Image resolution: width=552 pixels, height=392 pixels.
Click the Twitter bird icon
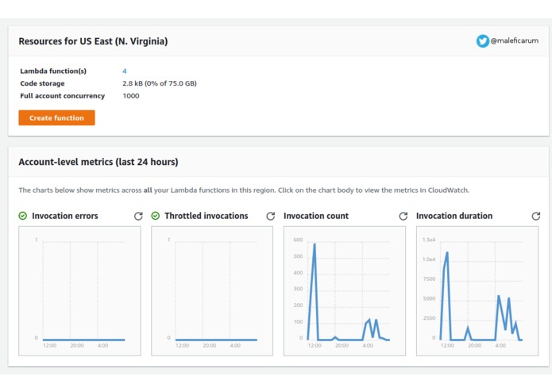pos(483,40)
